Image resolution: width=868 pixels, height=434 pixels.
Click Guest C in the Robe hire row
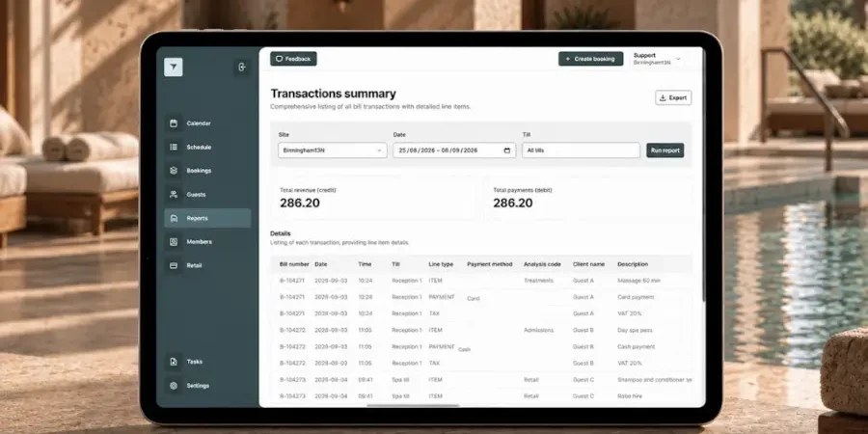pos(583,397)
